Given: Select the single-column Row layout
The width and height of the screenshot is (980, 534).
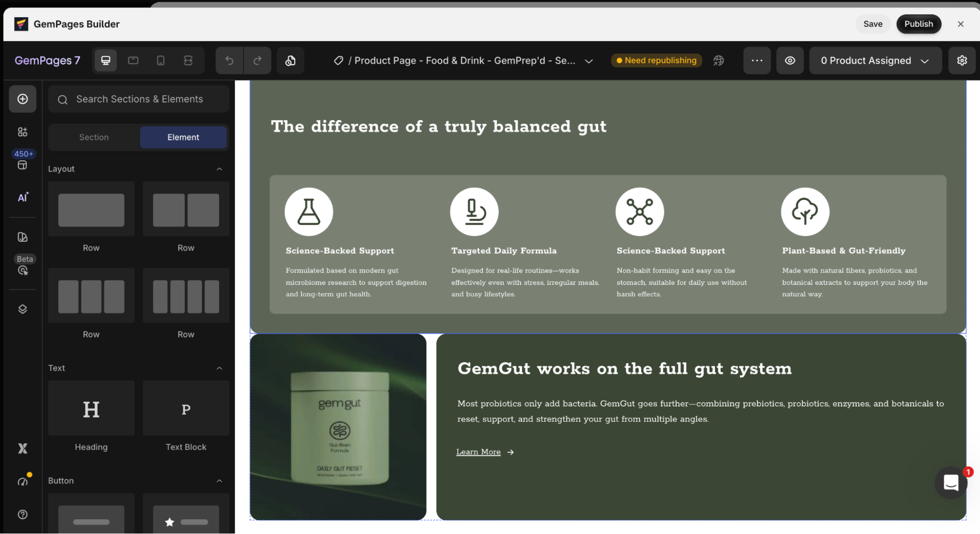Looking at the screenshot, I should tap(91, 209).
